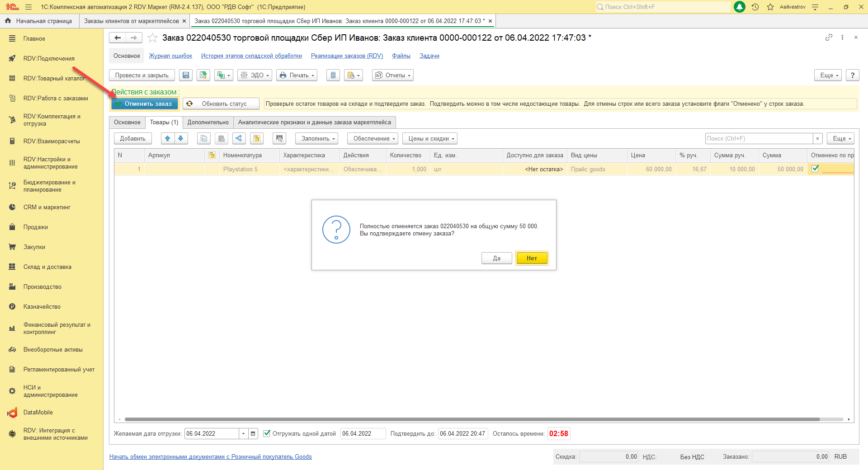Expand the Печать dropdown menu
Screen dimensions: 868x470
point(297,75)
